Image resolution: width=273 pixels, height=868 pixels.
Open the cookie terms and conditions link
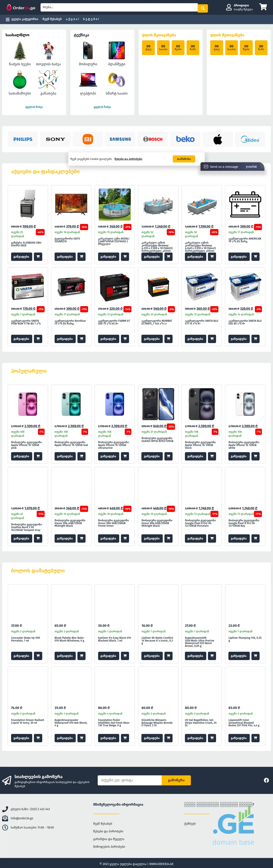[x=128, y=159]
